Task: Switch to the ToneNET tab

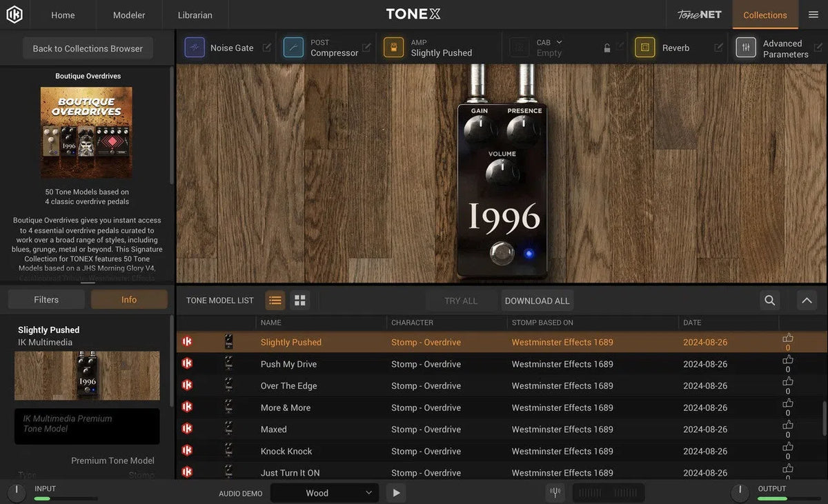Action: click(x=698, y=13)
